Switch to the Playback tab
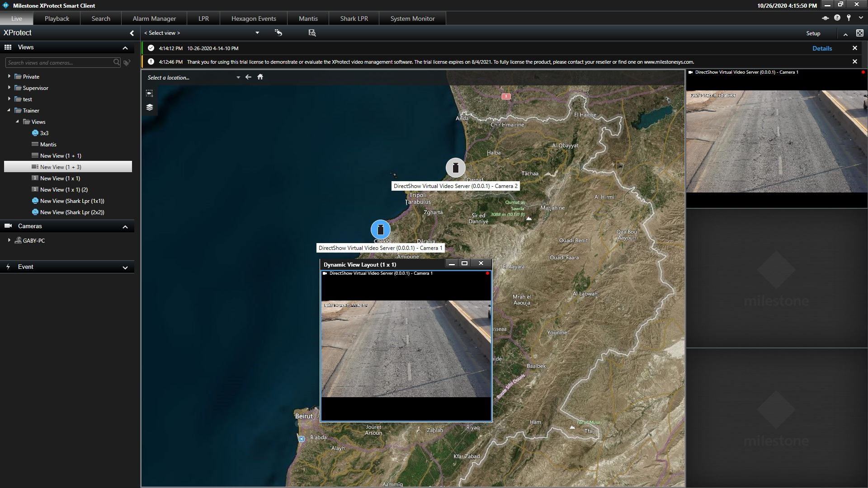 click(57, 19)
